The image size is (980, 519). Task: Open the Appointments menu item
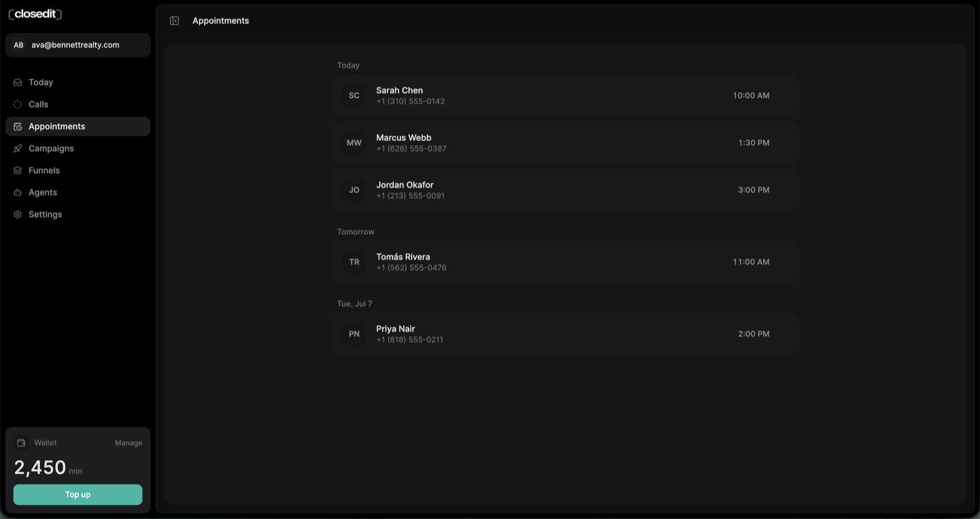(x=78, y=126)
